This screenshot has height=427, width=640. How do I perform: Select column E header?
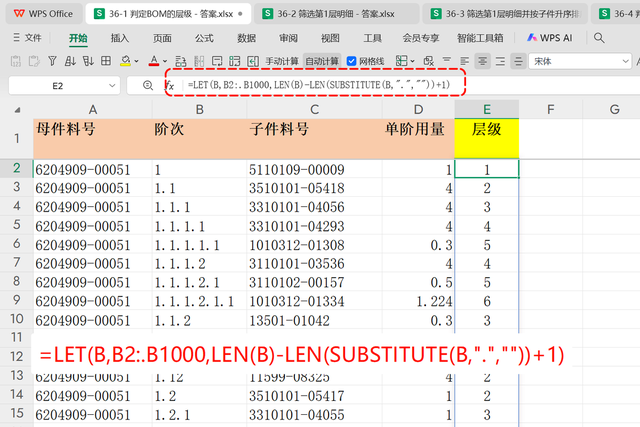(487, 109)
